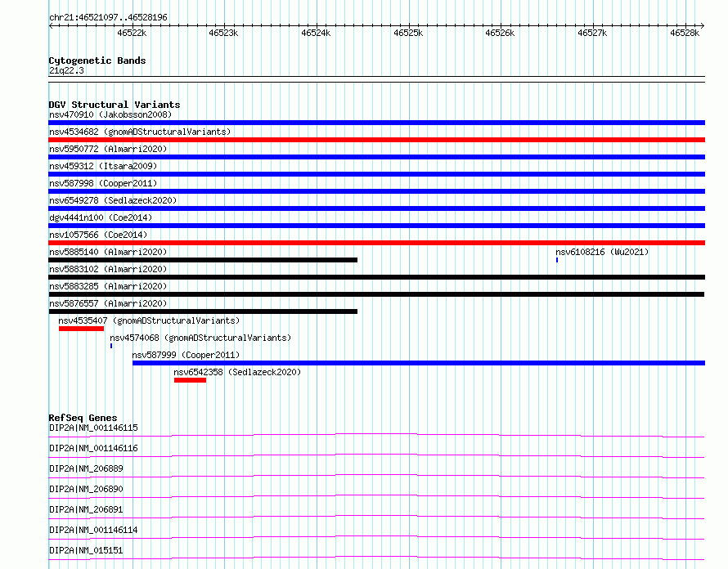Click the 46528k ruler position
Image resolution: width=728 pixels, height=569 pixels.
pyautogui.click(x=685, y=33)
